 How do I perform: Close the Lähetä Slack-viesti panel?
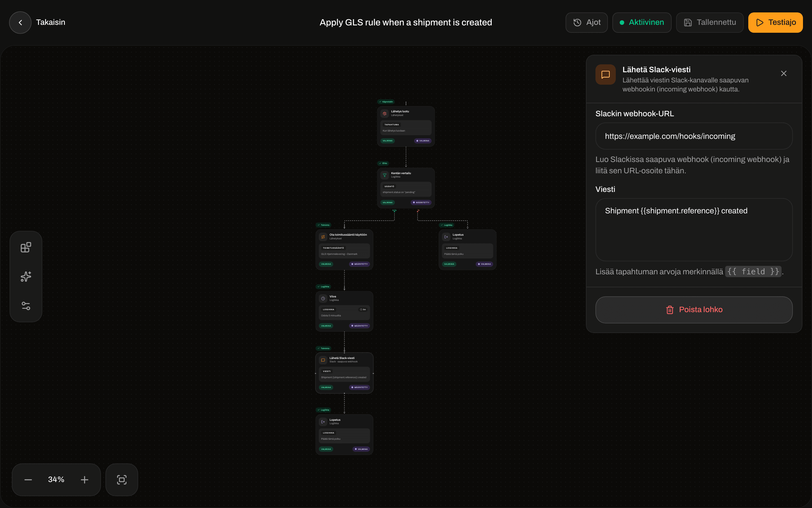pos(784,74)
